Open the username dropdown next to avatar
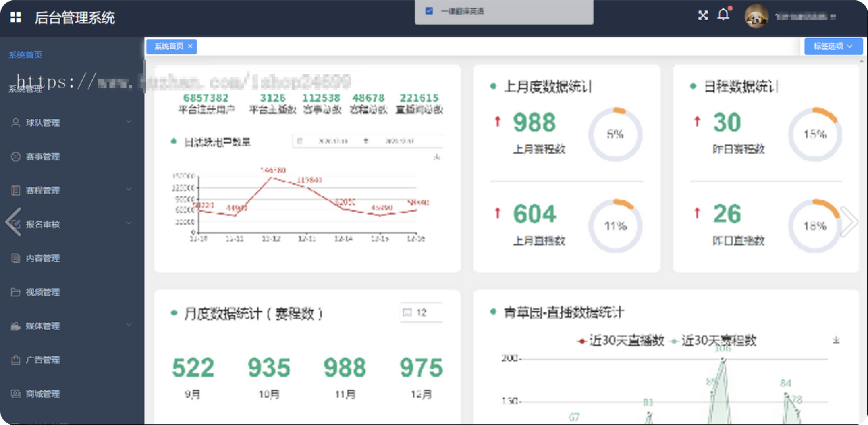Image resolution: width=868 pixels, height=425 pixels. coord(805,17)
